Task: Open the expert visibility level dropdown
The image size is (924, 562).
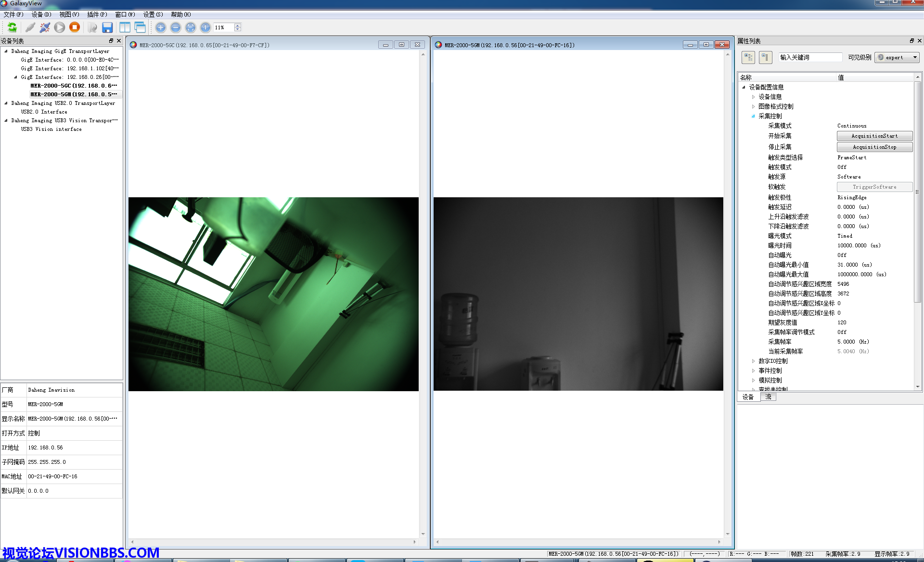Action: pyautogui.click(x=897, y=57)
